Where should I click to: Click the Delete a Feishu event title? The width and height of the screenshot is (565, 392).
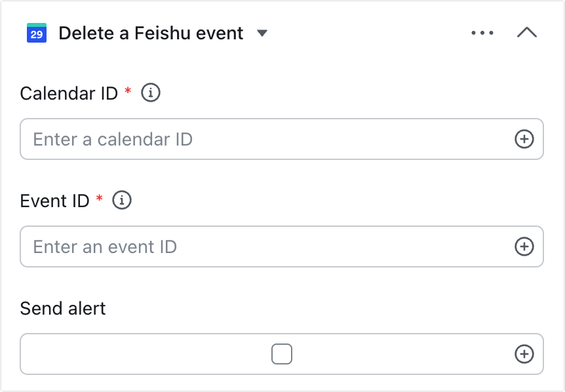(151, 33)
